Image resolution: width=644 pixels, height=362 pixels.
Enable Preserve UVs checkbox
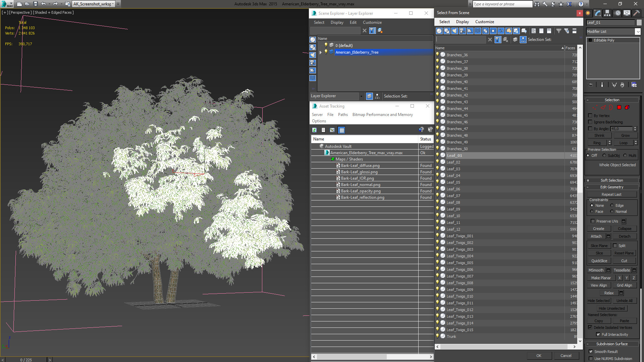pos(593,221)
